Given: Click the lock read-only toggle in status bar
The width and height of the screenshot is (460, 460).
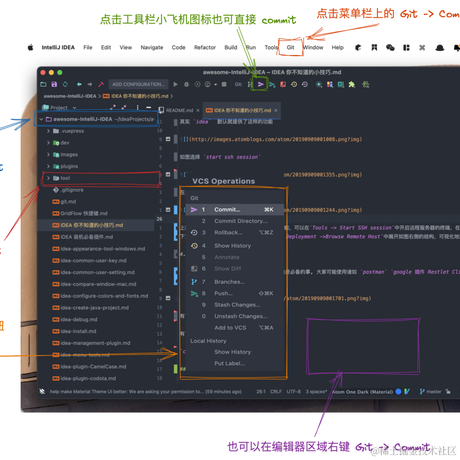Looking at the screenshot, I should [448, 392].
